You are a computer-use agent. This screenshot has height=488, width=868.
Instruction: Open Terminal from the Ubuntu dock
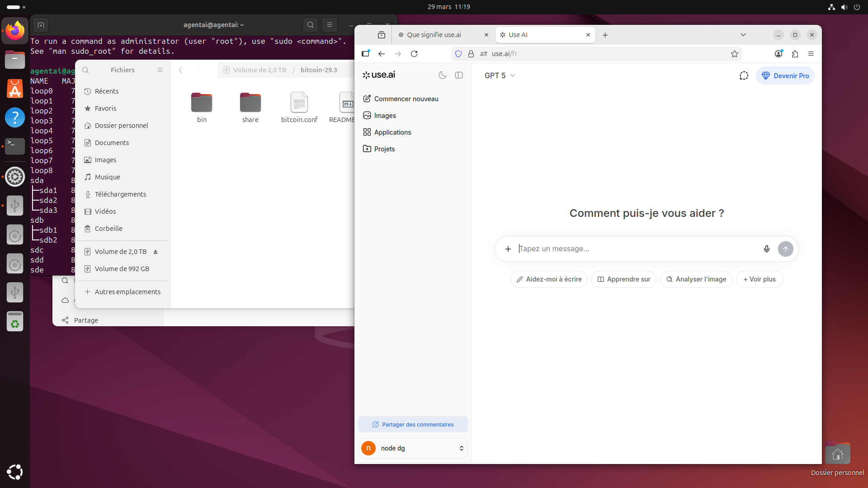15,146
